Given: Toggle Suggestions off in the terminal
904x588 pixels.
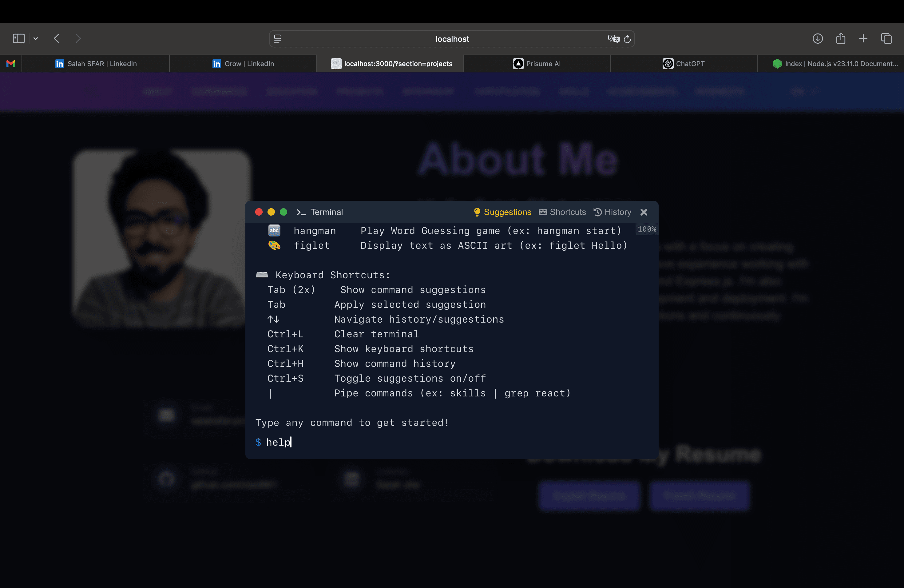Looking at the screenshot, I should (502, 212).
